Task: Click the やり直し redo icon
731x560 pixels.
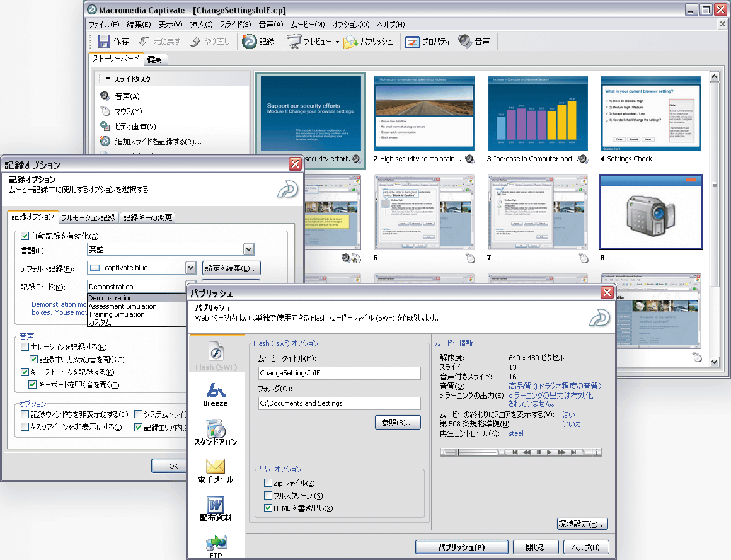Action: (x=196, y=42)
